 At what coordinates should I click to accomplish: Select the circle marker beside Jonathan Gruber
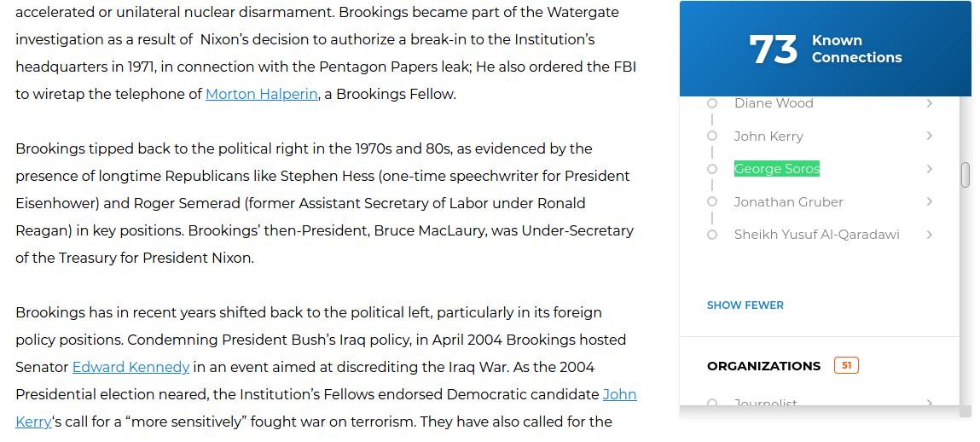click(712, 201)
